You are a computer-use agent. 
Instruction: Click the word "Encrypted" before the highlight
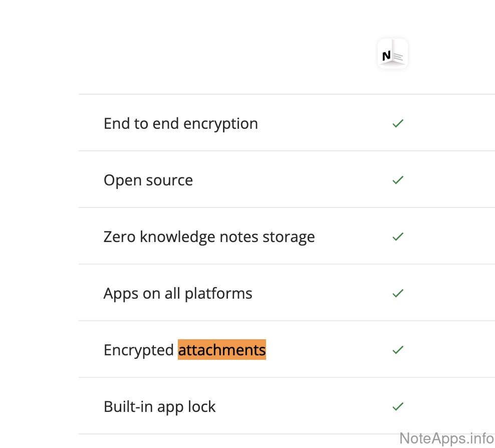(x=139, y=350)
